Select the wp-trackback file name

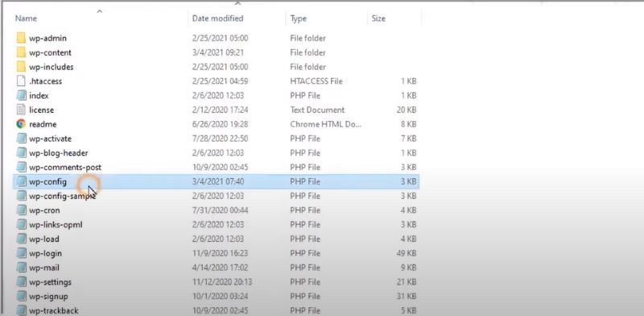click(x=53, y=310)
